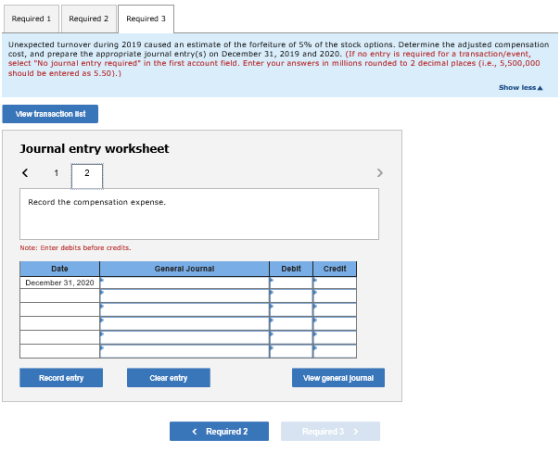Screen dimensions: 560x453
Task: Go back to Required 2 with bottom button
Action: coord(219,432)
